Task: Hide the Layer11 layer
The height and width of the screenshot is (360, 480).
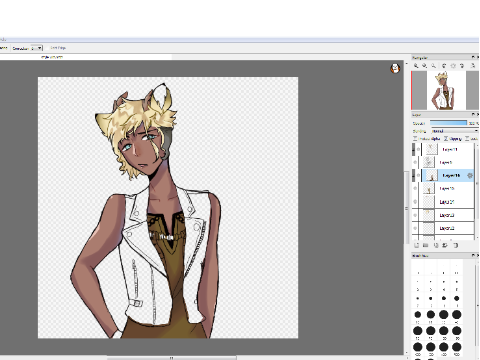Action: (x=418, y=149)
